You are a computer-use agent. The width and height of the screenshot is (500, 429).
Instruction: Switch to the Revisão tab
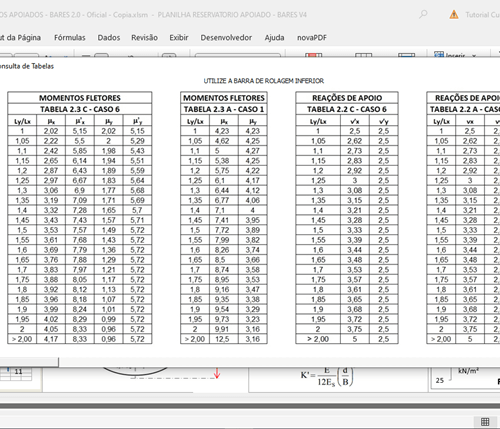pyautogui.click(x=144, y=38)
